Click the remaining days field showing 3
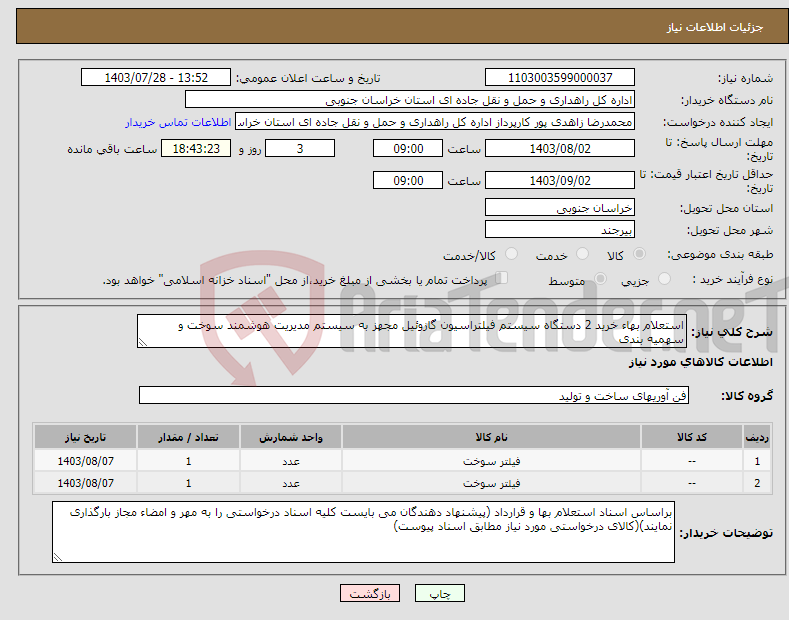Viewport: 789px width, 620px height. (x=300, y=148)
